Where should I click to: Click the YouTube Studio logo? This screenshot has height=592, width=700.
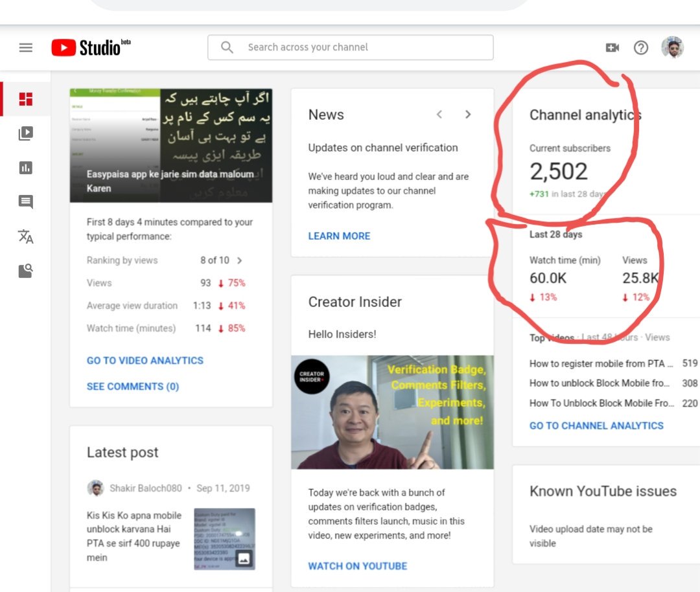coord(91,47)
